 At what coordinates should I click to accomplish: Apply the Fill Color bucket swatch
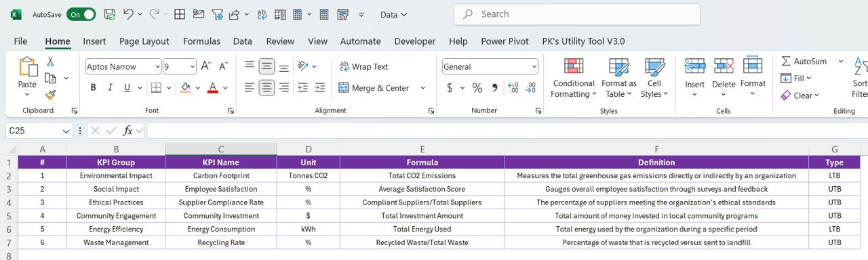[x=186, y=87]
